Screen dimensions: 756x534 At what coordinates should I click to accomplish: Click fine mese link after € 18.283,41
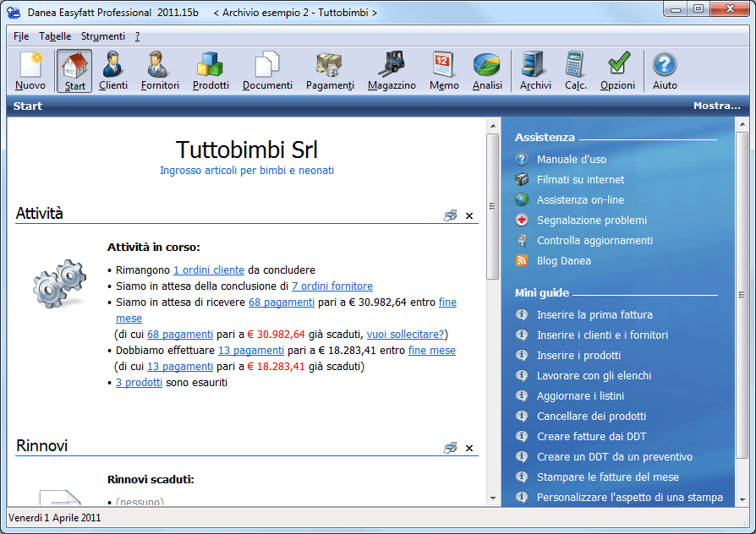(432, 351)
